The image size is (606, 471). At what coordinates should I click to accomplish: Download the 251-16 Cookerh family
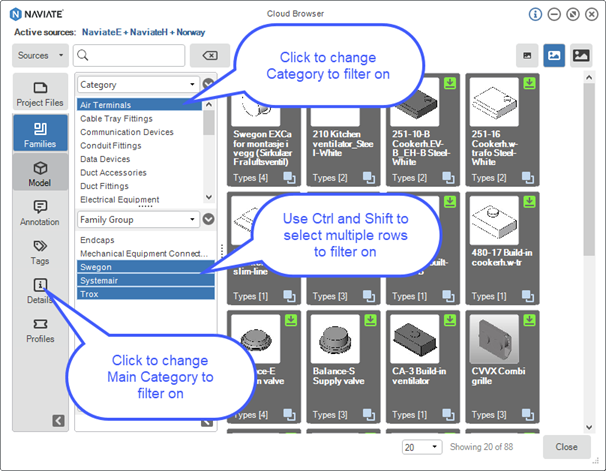pos(529,83)
